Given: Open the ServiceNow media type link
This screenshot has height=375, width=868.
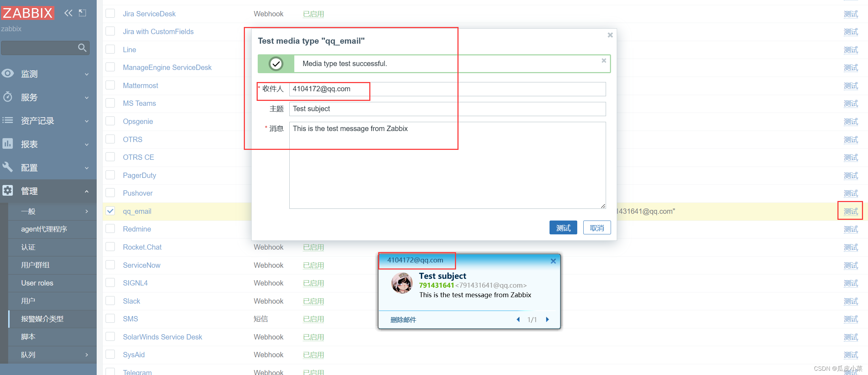Looking at the screenshot, I should (141, 265).
